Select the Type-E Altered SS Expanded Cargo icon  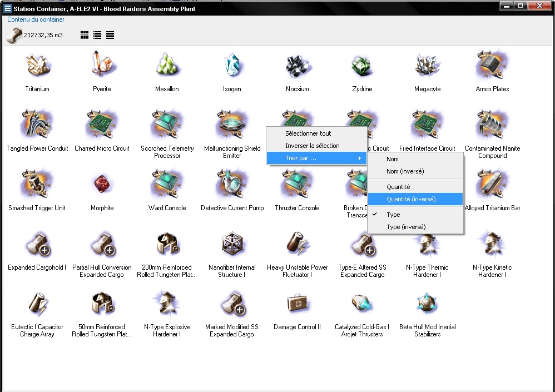click(x=363, y=244)
